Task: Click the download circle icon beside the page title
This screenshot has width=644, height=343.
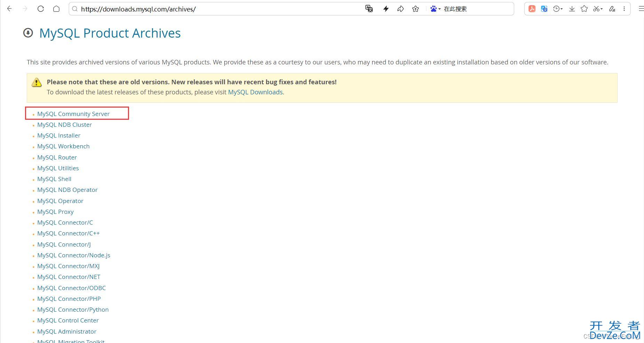Action: pos(28,33)
